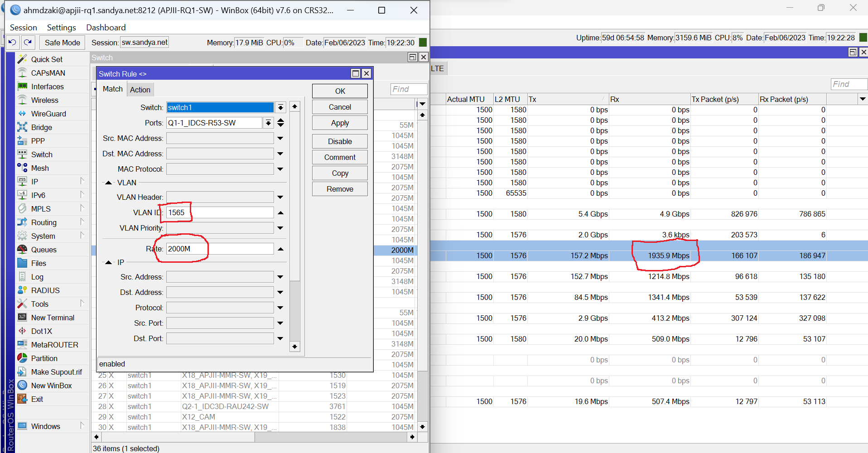Screen dimensions: 868x453
Task: Apply the switch rule changes
Action: (339, 122)
